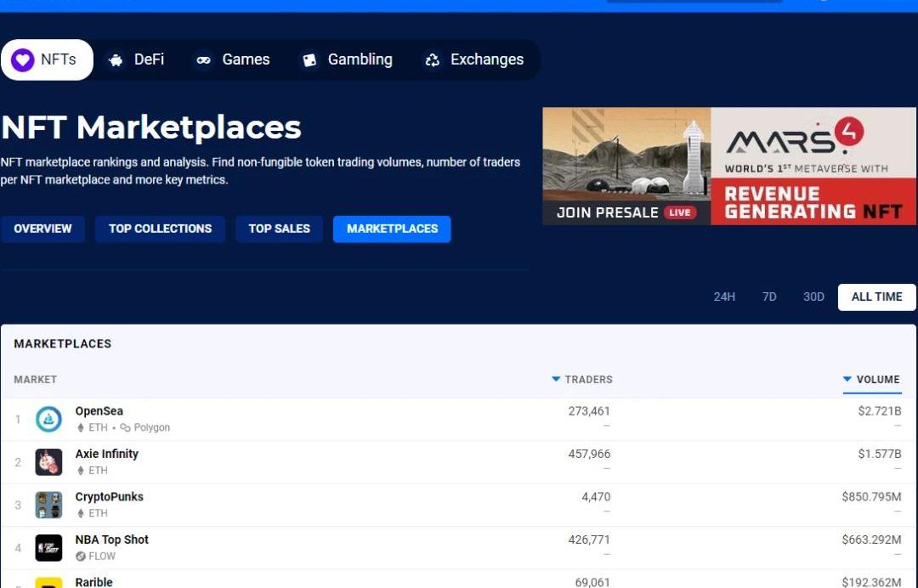Switch to the Top Sales tab

(x=280, y=229)
